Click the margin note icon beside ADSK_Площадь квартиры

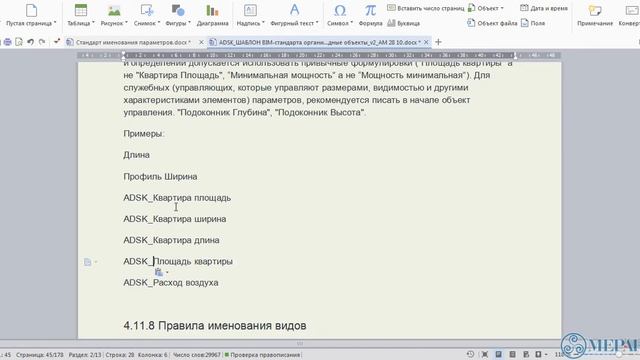click(x=88, y=262)
